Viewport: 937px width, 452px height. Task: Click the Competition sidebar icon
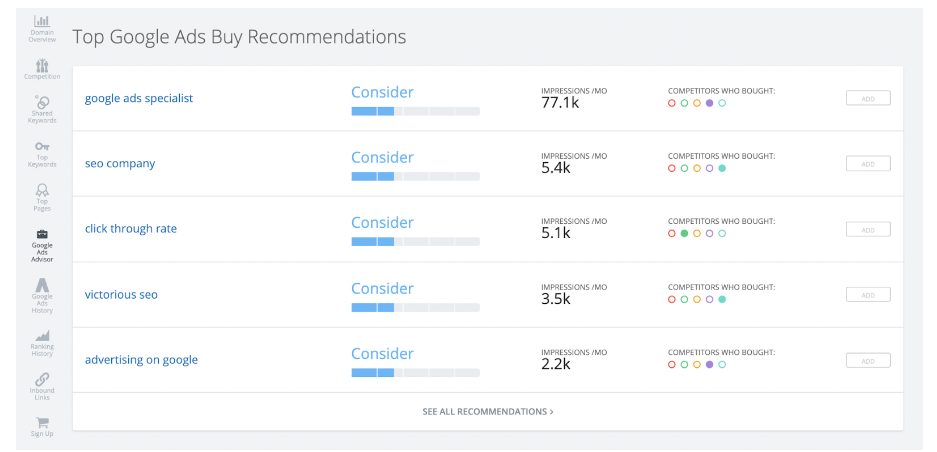[x=42, y=66]
